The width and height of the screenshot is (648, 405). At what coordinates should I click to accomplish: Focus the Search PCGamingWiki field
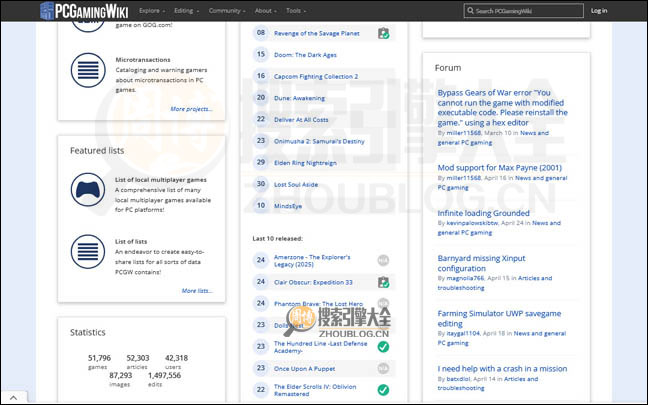tap(524, 11)
